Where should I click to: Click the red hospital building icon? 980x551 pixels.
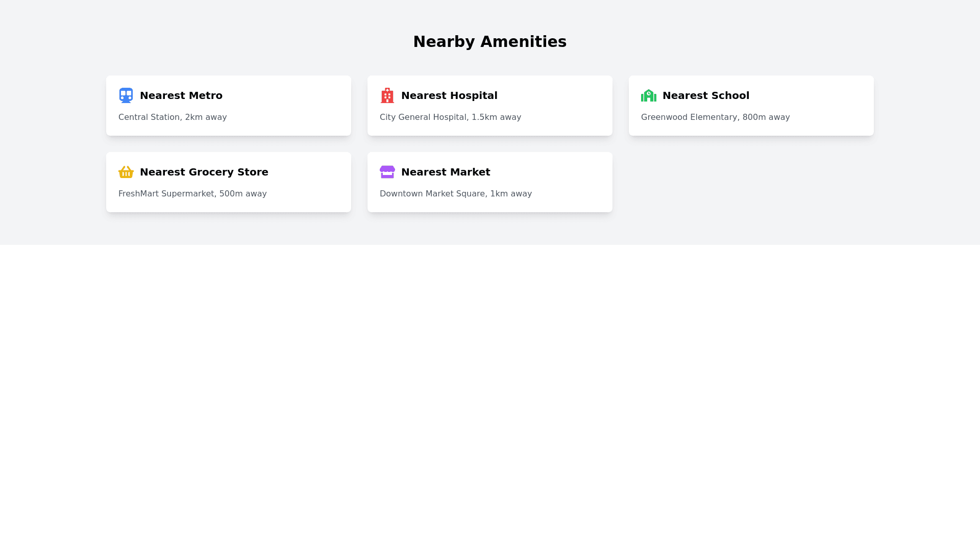tap(387, 95)
